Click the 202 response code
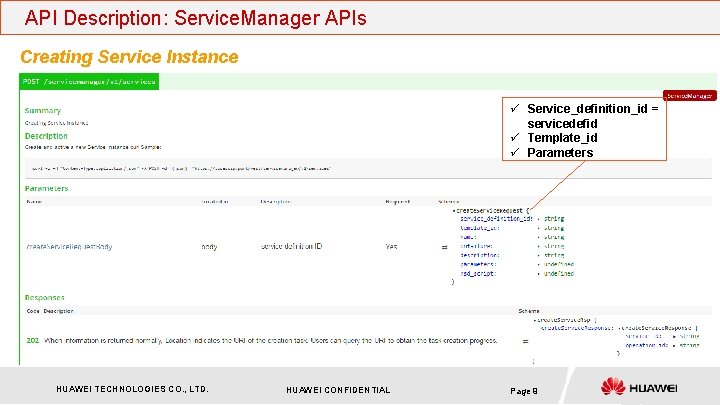The image size is (720, 405). pos(33,341)
